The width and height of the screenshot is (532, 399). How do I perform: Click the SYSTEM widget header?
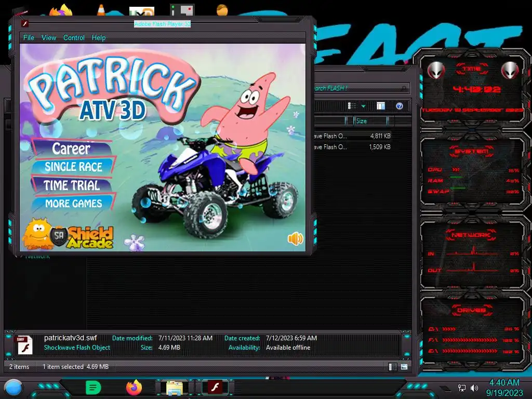472,151
